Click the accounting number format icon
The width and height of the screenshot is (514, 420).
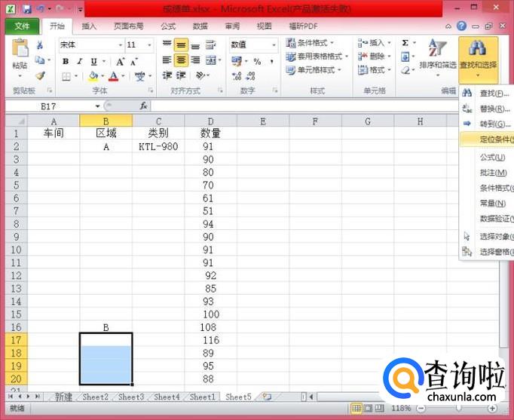pyautogui.click(x=237, y=61)
